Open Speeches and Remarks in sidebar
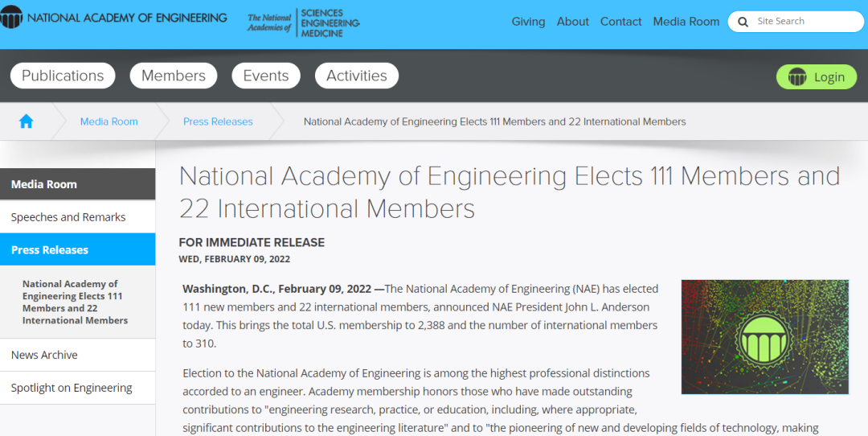The width and height of the screenshot is (868, 436). coord(77,217)
